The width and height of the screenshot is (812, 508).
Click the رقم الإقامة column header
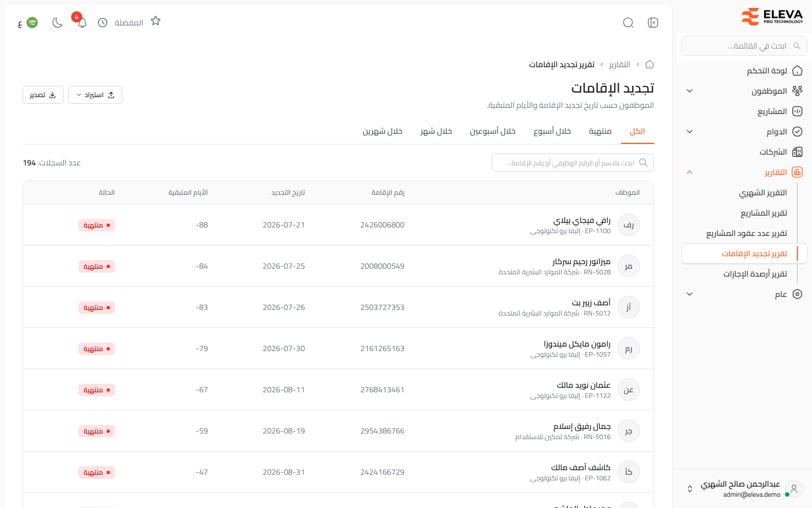(388, 192)
